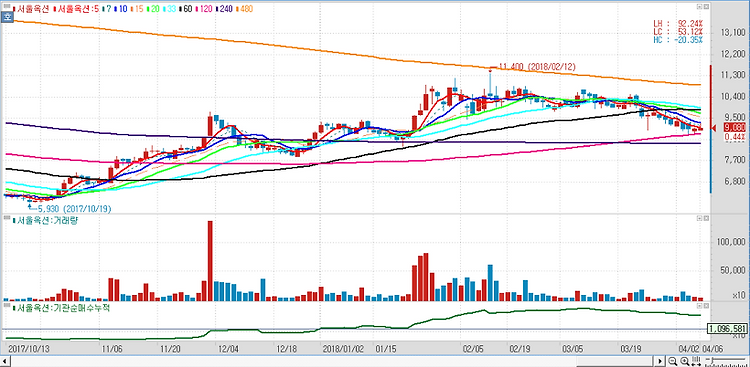Select the 480-day moving average legend
Screen dimensions: 750x367
[243, 9]
